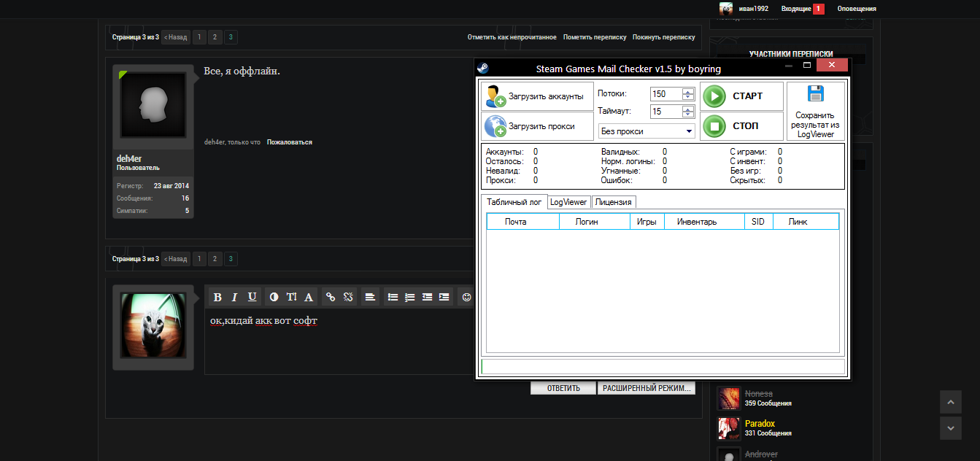Insert a numbered list in the editor
This screenshot has height=461, width=980.
[409, 297]
